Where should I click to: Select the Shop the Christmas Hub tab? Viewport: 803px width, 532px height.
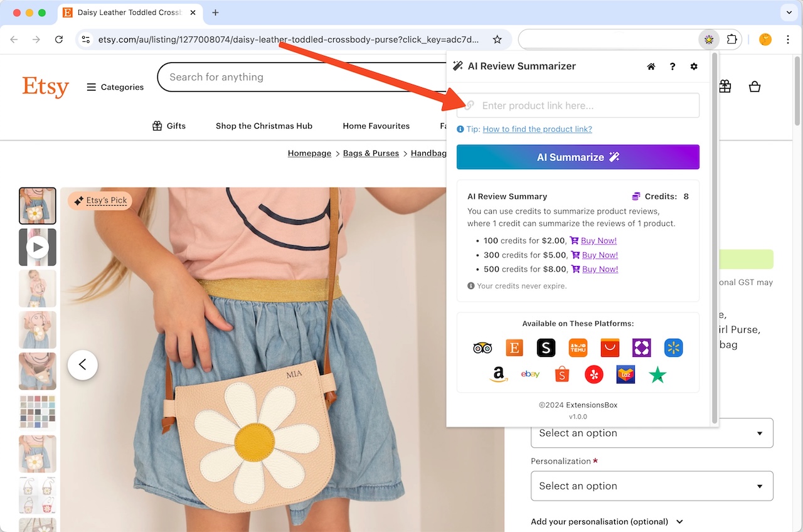tap(263, 125)
